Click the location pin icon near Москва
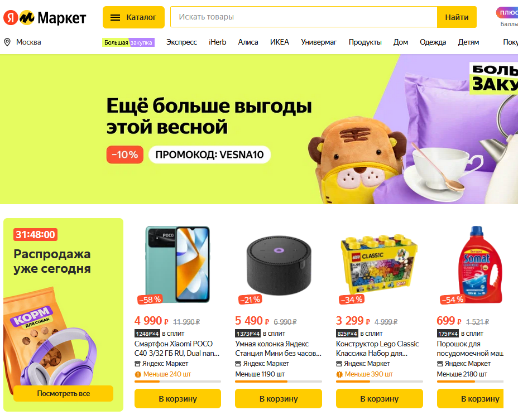 tap(7, 42)
